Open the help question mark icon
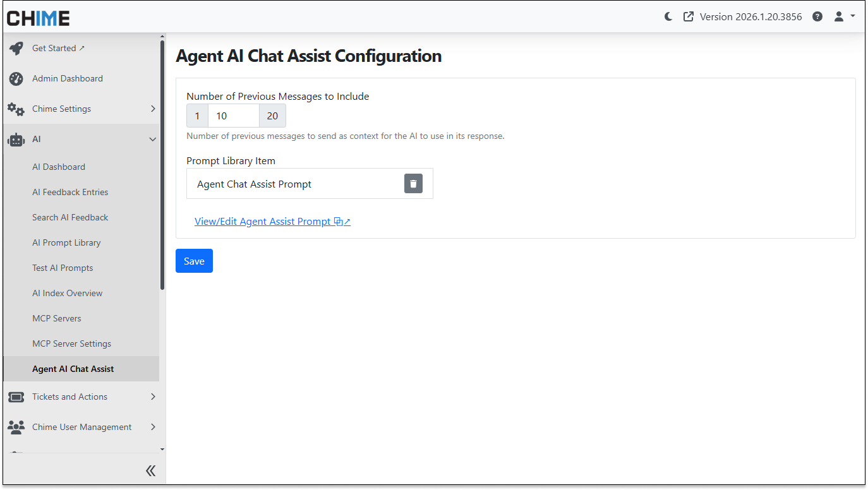This screenshot has width=868, height=490. [817, 17]
